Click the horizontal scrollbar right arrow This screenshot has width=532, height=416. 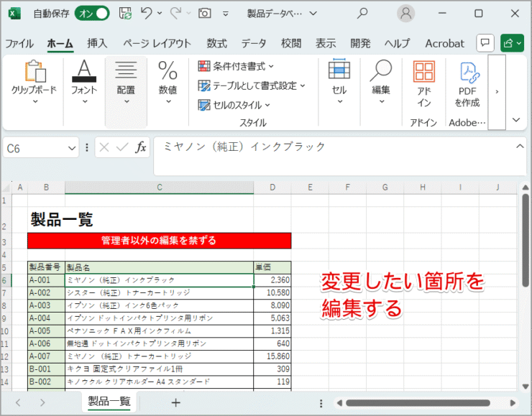(513, 403)
